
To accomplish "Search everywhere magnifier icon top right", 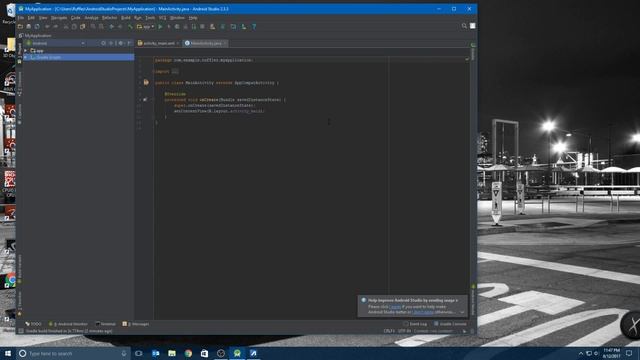I will tap(464, 26).
